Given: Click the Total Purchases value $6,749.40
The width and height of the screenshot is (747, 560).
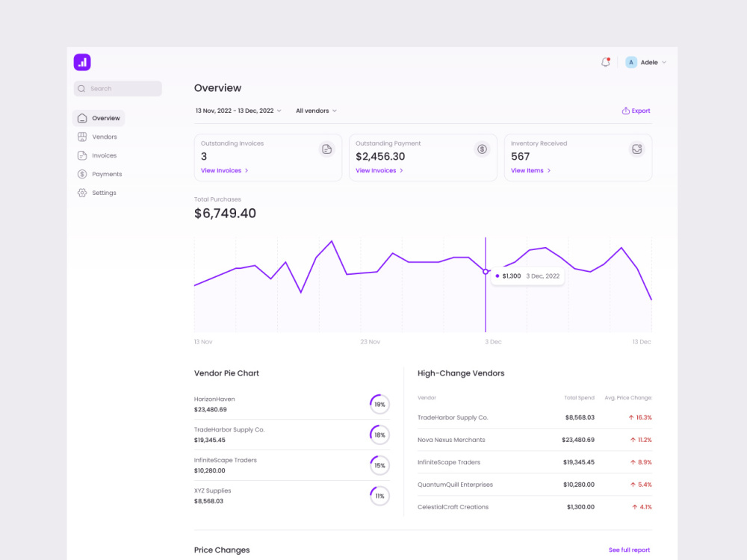Looking at the screenshot, I should tap(225, 214).
